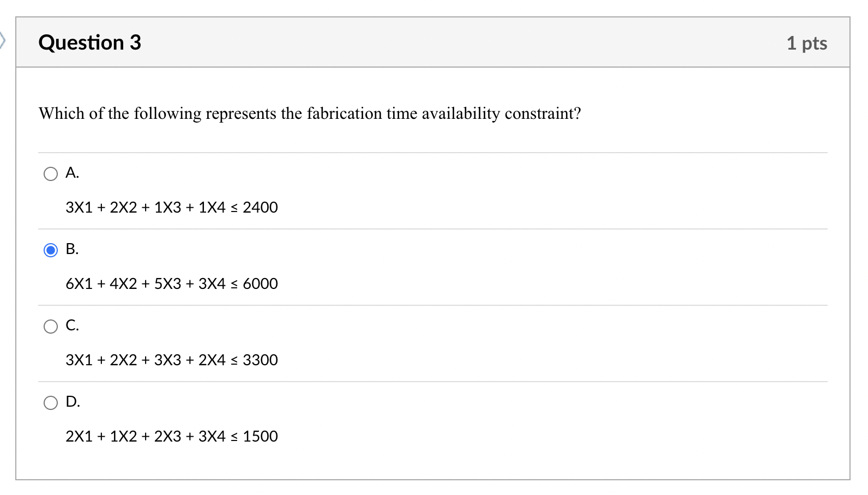Click the question flag arrow icon

coord(2,40)
